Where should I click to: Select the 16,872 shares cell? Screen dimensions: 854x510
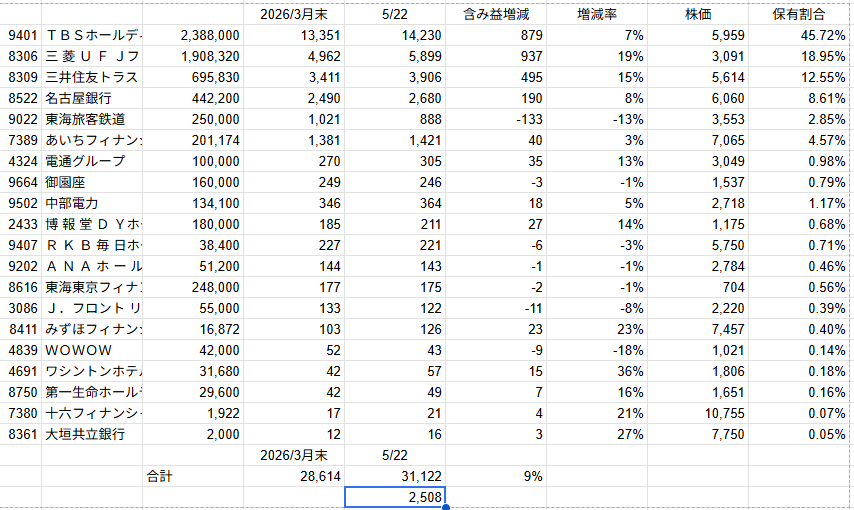click(193, 329)
